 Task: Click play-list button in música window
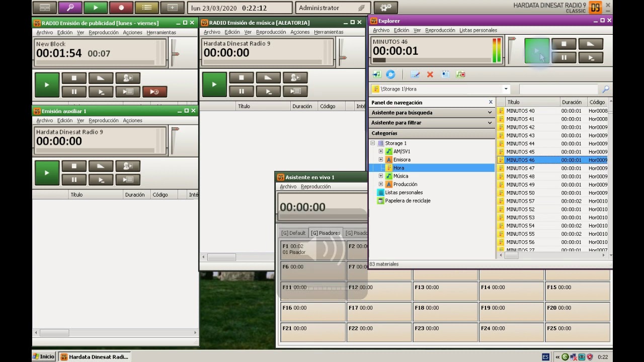point(295,91)
